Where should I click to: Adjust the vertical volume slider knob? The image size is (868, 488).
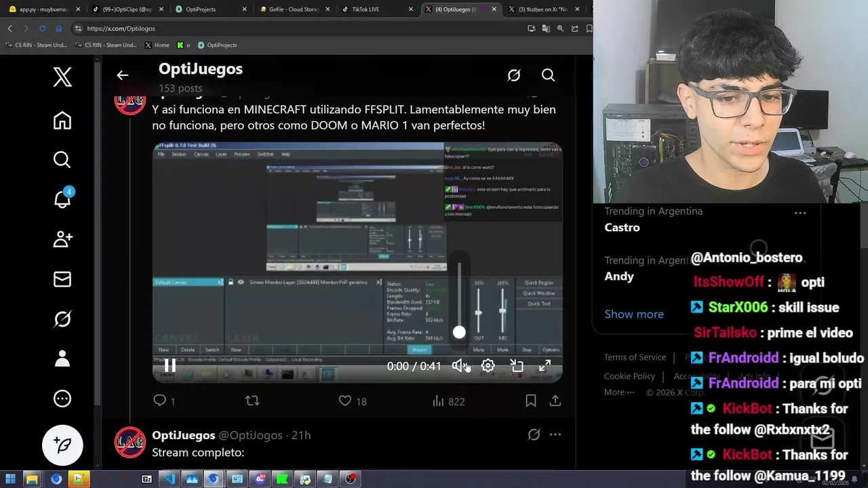(x=459, y=332)
